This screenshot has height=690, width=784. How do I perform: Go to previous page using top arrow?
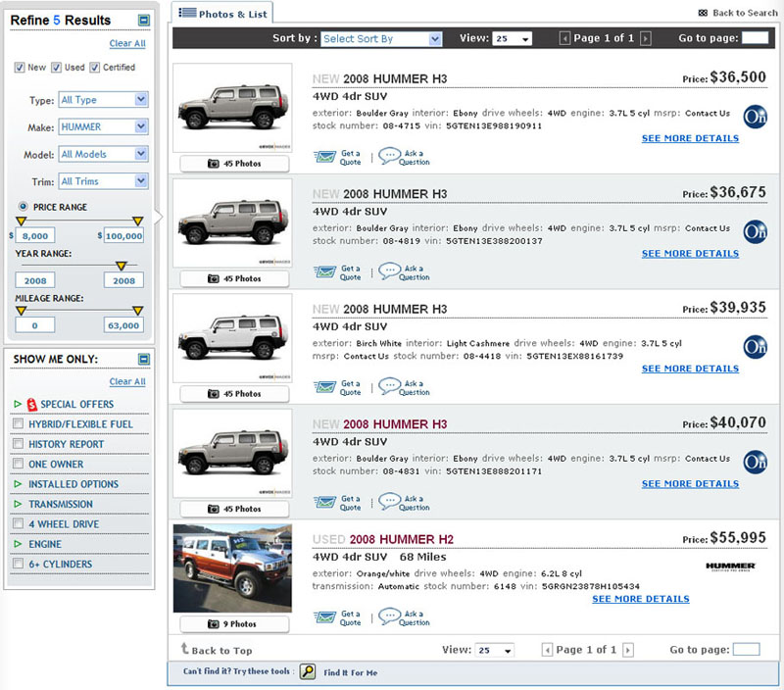[564, 38]
